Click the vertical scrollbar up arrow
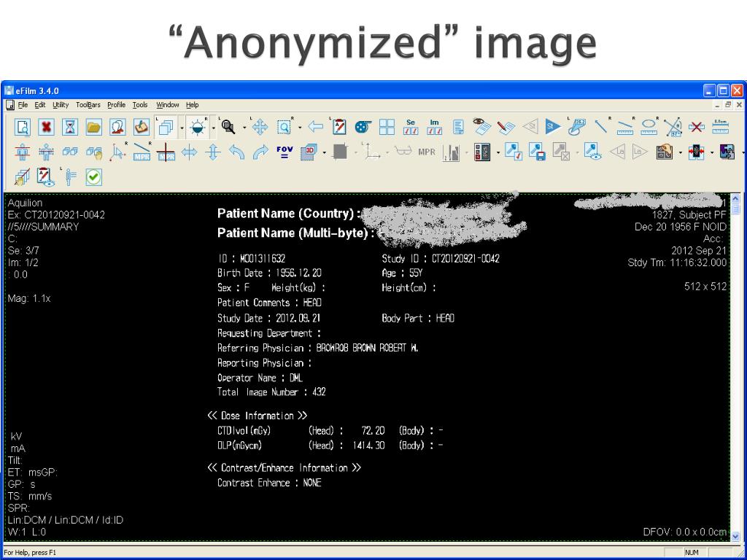 [x=735, y=198]
